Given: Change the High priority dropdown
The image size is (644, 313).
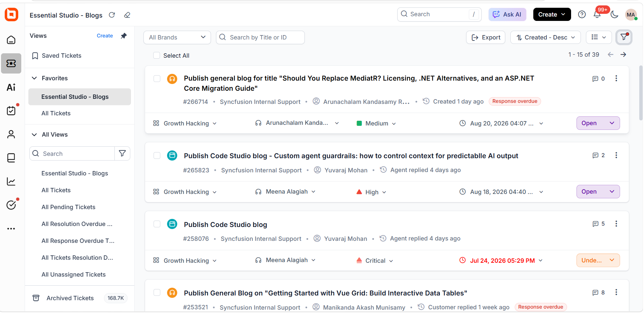Looking at the screenshot, I should 371,192.
